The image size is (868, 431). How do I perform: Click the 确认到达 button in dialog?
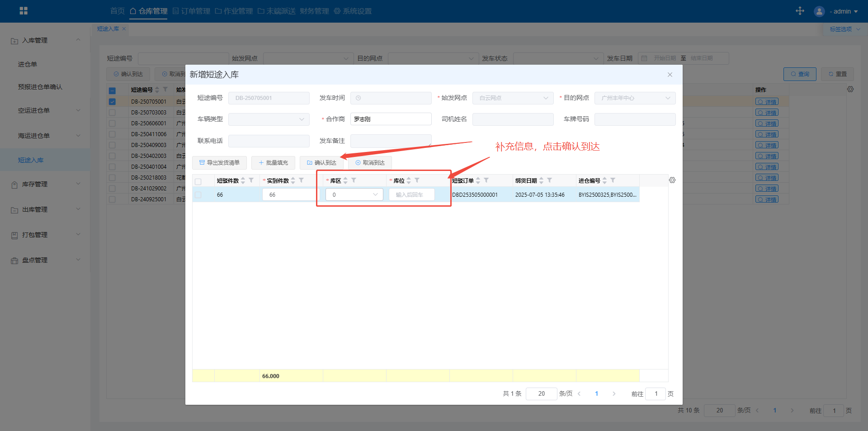(x=321, y=163)
